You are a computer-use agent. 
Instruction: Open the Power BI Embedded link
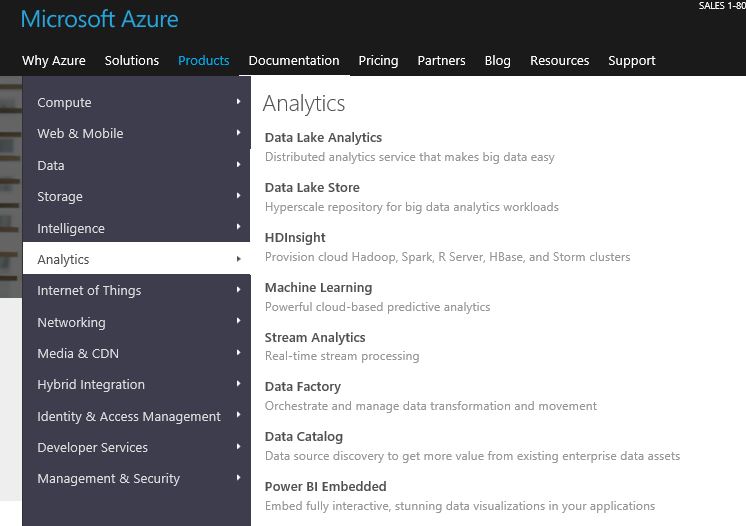point(325,487)
